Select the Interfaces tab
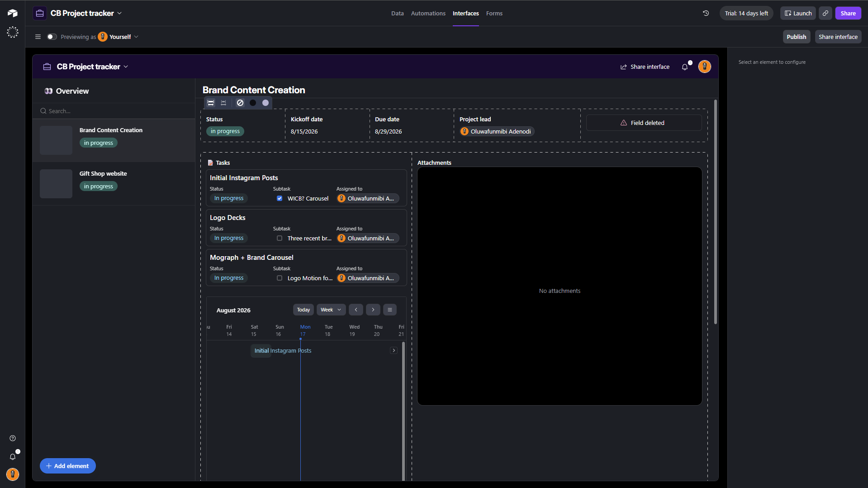The height and width of the screenshot is (488, 868). tap(466, 13)
